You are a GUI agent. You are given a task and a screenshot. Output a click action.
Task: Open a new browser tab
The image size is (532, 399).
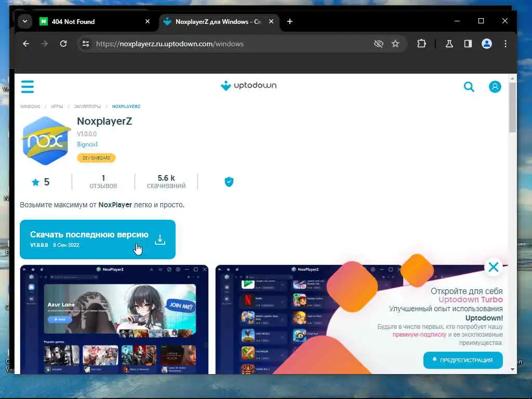pyautogui.click(x=290, y=21)
